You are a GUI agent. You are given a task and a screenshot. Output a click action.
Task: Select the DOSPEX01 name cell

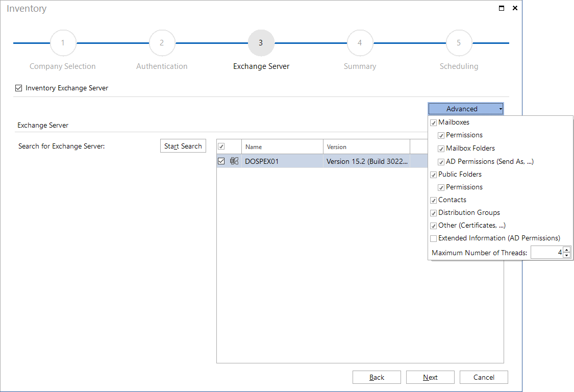tap(282, 161)
